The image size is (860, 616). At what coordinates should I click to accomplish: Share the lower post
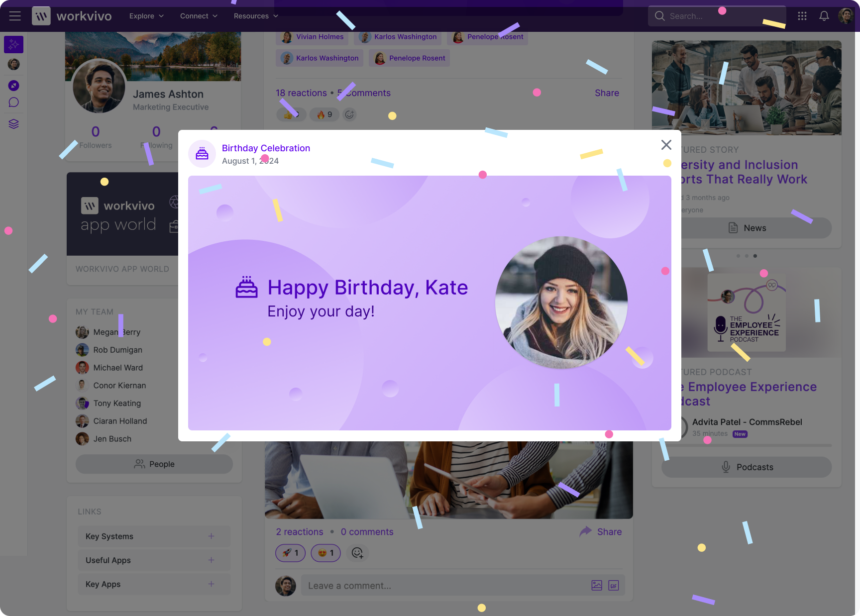click(601, 532)
